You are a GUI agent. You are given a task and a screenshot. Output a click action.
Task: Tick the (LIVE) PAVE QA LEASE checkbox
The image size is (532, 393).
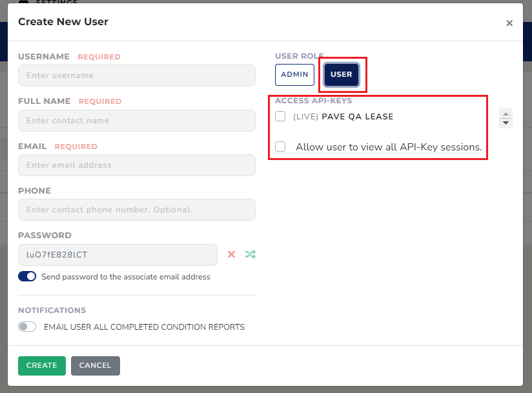tap(280, 117)
